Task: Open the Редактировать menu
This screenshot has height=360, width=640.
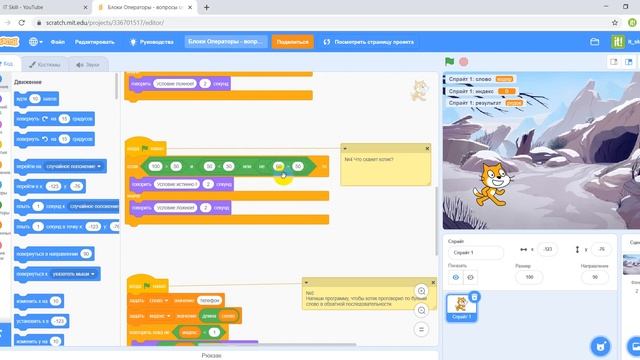Action: click(x=95, y=42)
